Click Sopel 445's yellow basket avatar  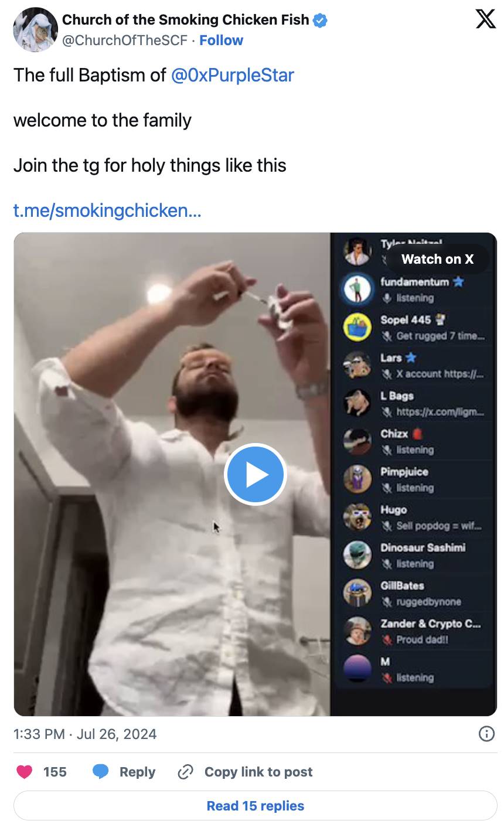pyautogui.click(x=357, y=327)
